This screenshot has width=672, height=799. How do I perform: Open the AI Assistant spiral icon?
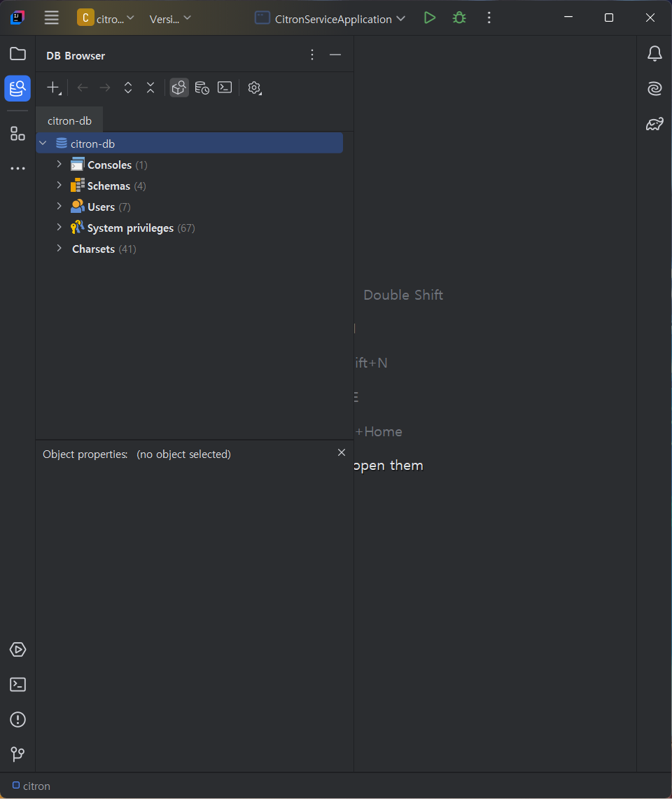point(654,89)
